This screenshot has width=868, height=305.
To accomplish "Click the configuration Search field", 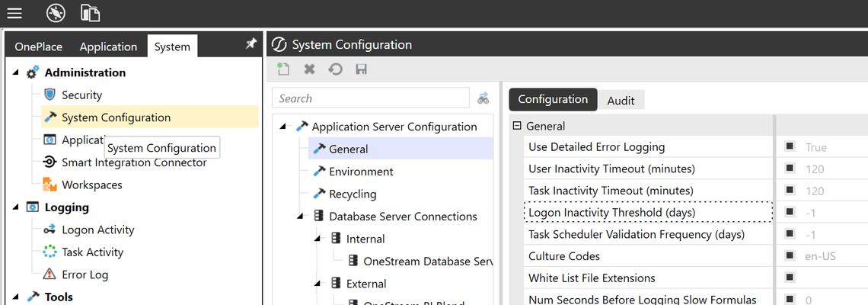I will pos(371,98).
